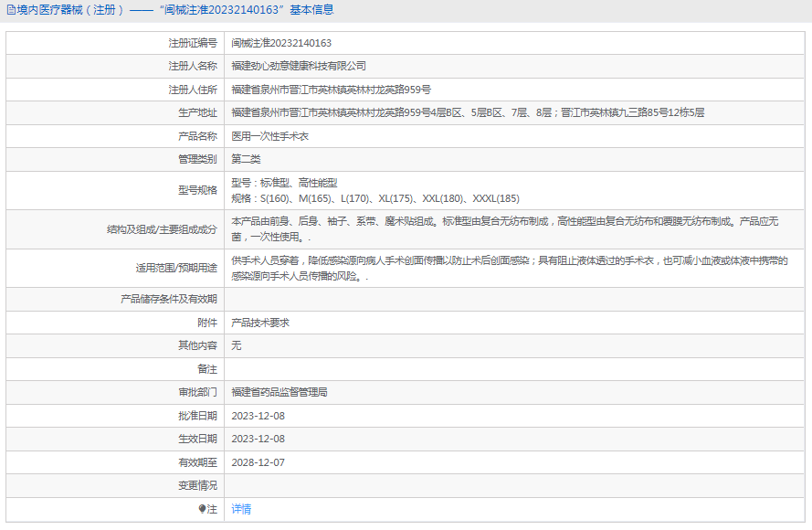Click the 生产地址 production address value

pos(468,112)
